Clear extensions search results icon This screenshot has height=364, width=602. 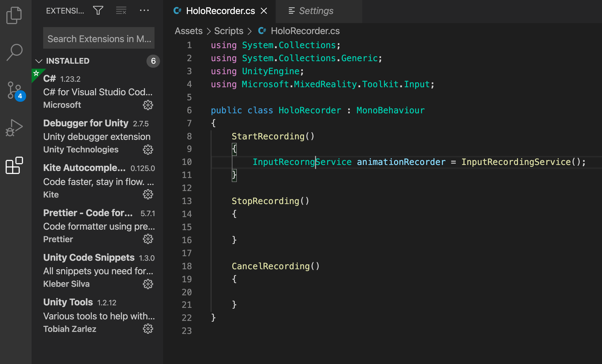pos(121,11)
